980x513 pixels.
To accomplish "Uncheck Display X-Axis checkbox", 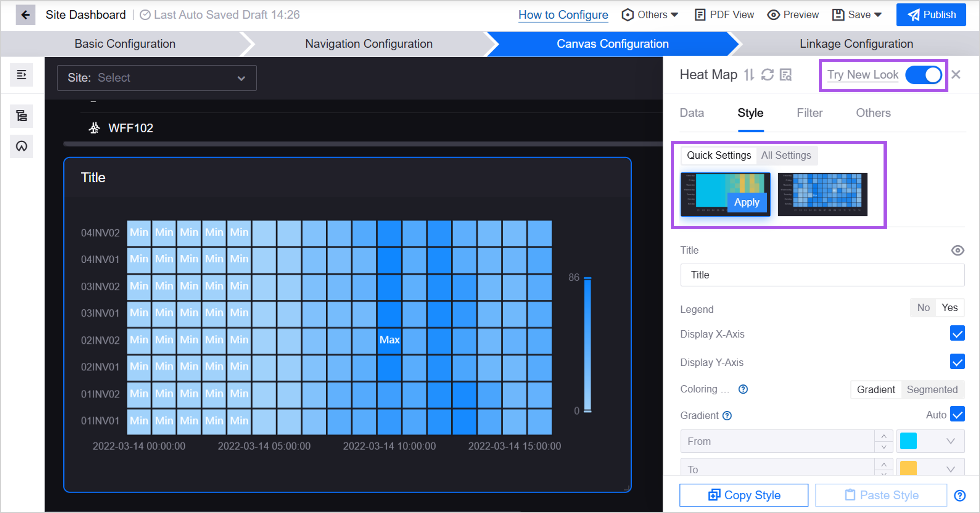I will tap(957, 334).
